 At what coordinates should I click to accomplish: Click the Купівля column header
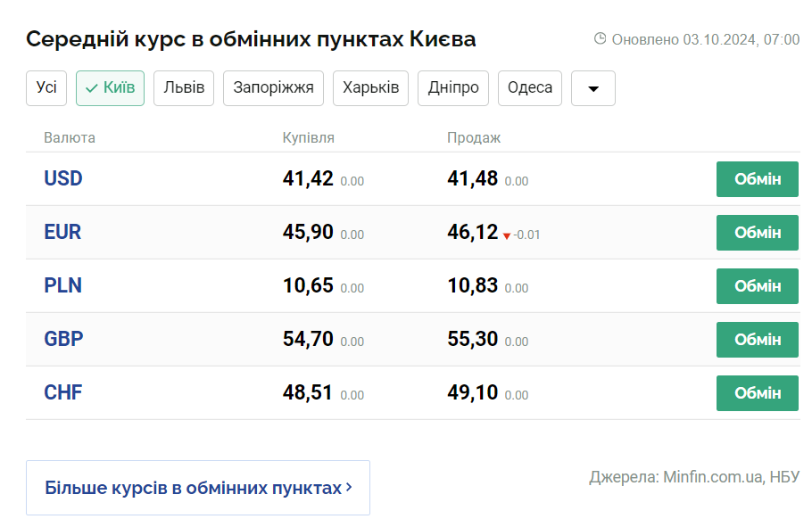tap(309, 137)
